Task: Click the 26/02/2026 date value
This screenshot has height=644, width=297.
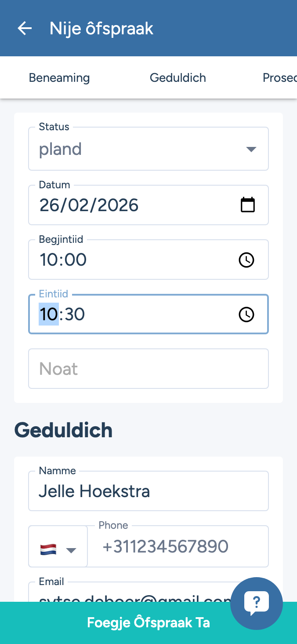Action: click(x=89, y=205)
